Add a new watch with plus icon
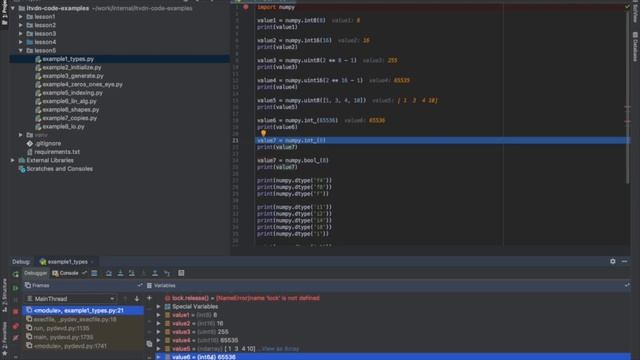640x360 pixels. 149,298
